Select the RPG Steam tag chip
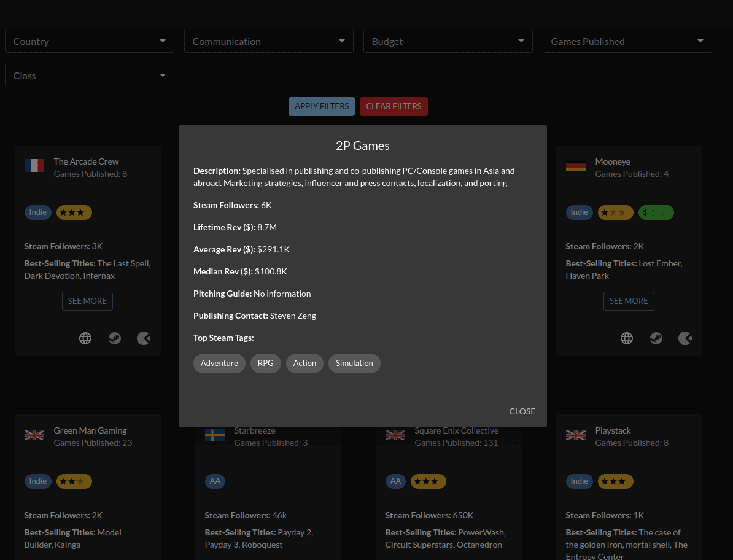The image size is (733, 560). tap(266, 364)
